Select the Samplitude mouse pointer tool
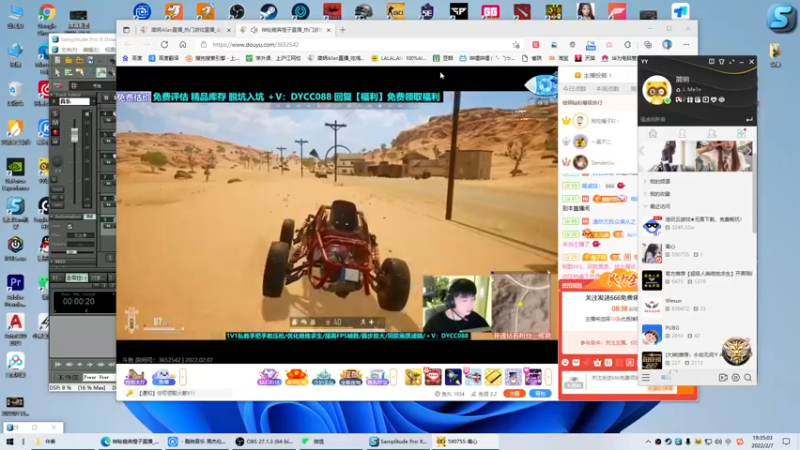Screen dimensions: 800x450 click(x=57, y=73)
